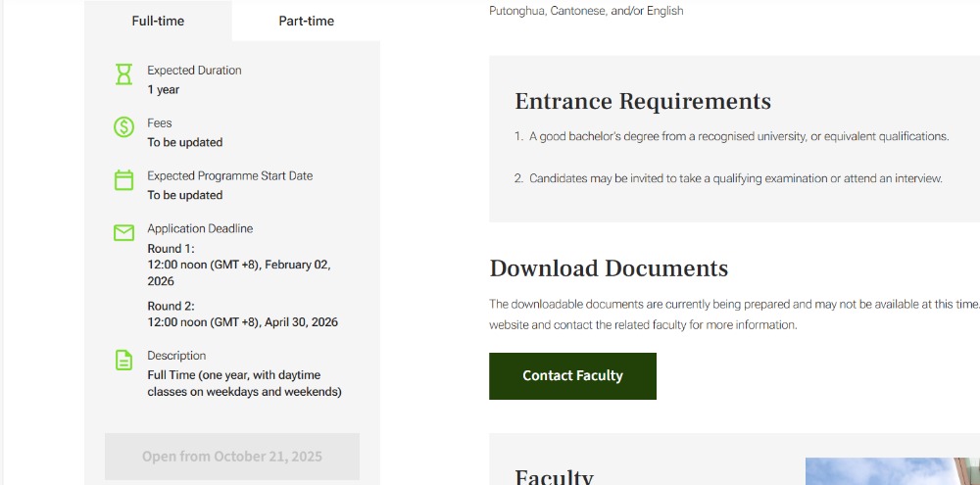Viewport: 980px width, 485px height.
Task: Click the Entrance Requirements heading
Action: click(643, 101)
